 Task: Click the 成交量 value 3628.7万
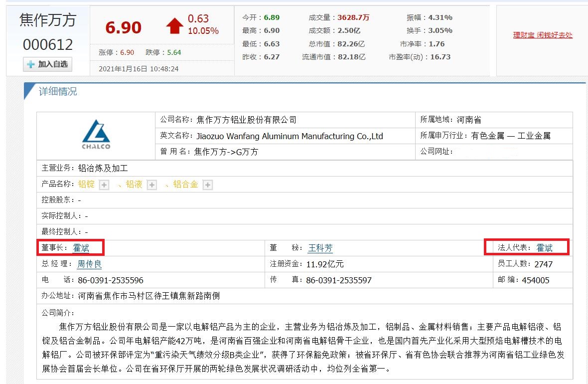click(353, 17)
